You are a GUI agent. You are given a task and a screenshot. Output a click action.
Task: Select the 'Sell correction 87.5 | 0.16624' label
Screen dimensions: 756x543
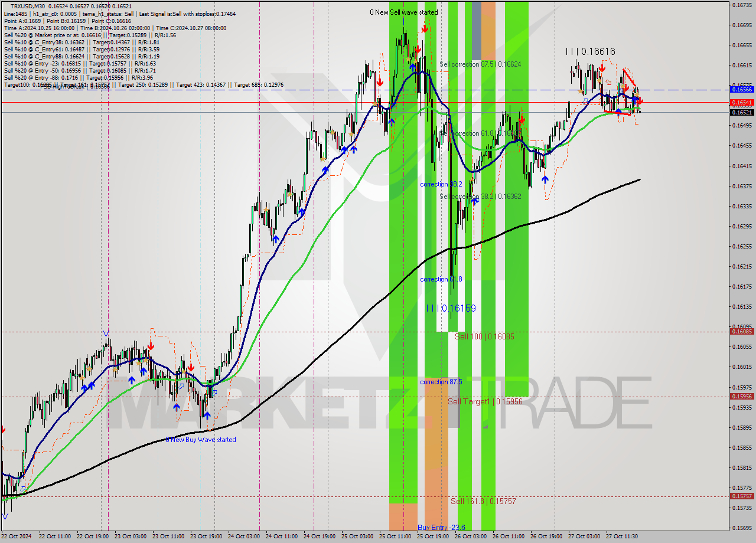(480, 64)
